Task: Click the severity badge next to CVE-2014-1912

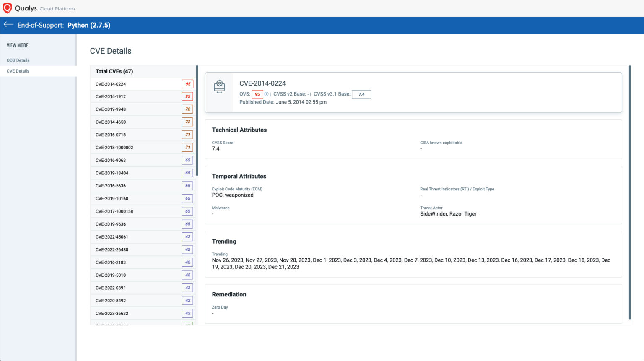Action: click(187, 96)
